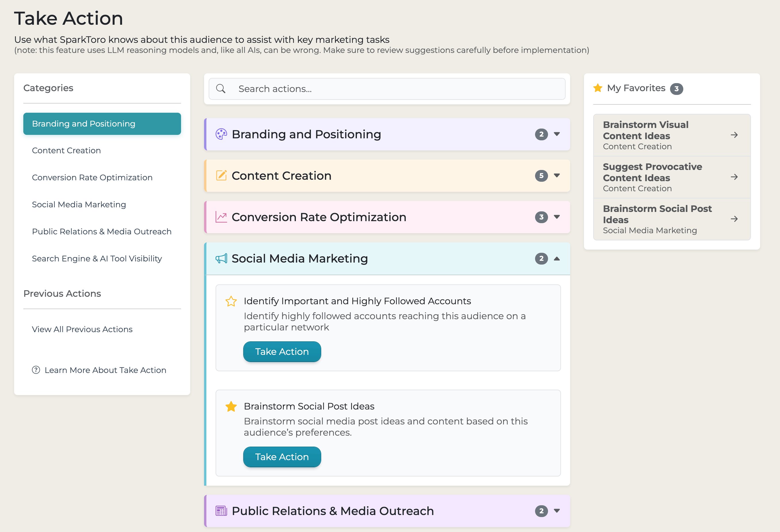Click the newspaper icon for Public Relations section
Image resolution: width=780 pixels, height=532 pixels.
[221, 511]
